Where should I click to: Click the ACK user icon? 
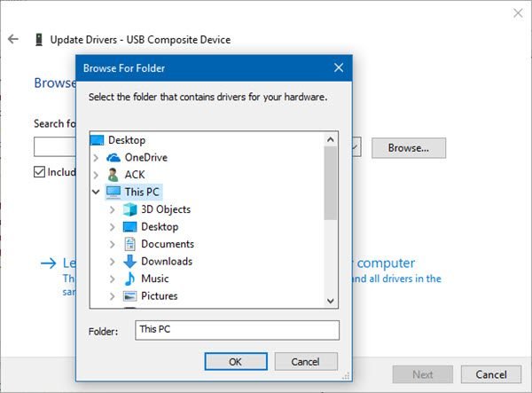[113, 175]
